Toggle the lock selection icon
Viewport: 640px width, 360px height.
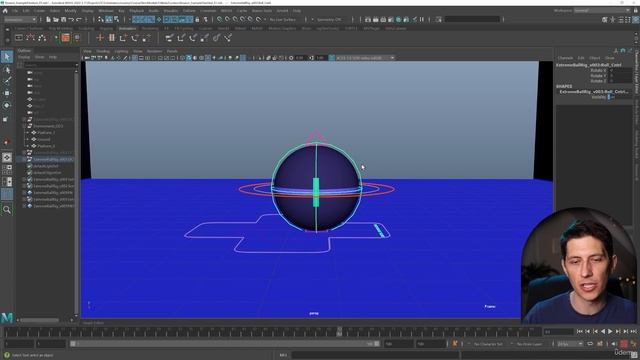(x=198, y=19)
